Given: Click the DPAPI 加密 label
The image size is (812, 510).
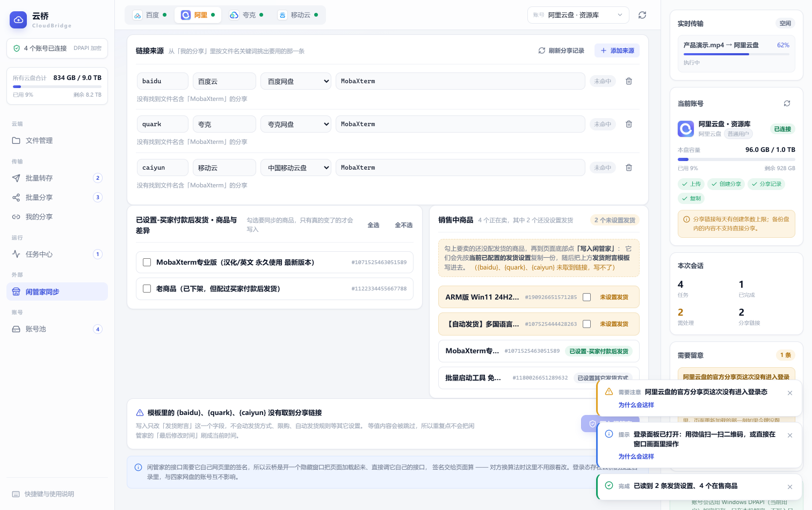Looking at the screenshot, I should [x=88, y=48].
